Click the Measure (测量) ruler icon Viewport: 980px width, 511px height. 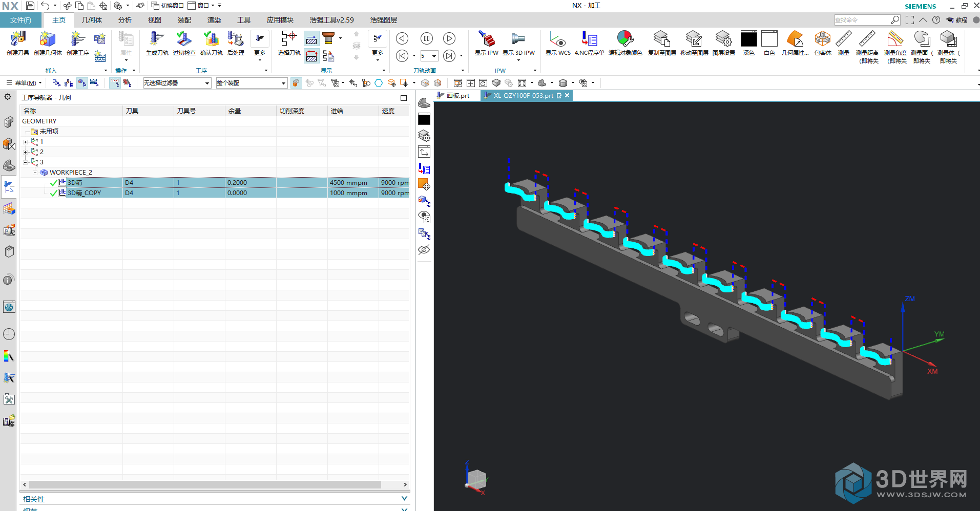point(843,39)
